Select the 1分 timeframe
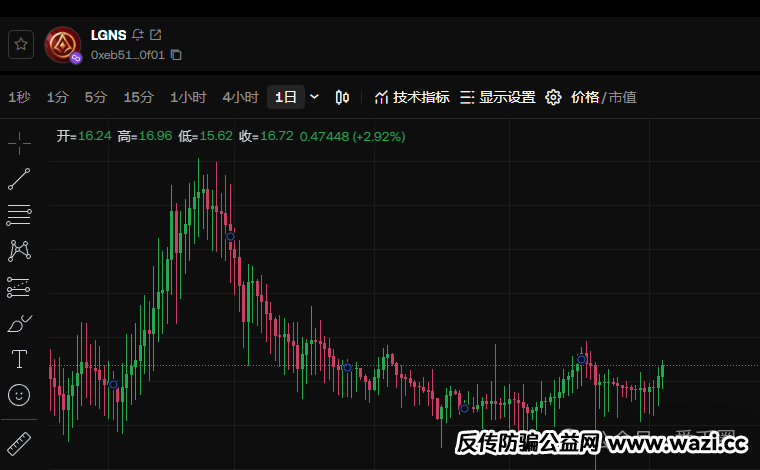760x470 pixels. point(57,97)
